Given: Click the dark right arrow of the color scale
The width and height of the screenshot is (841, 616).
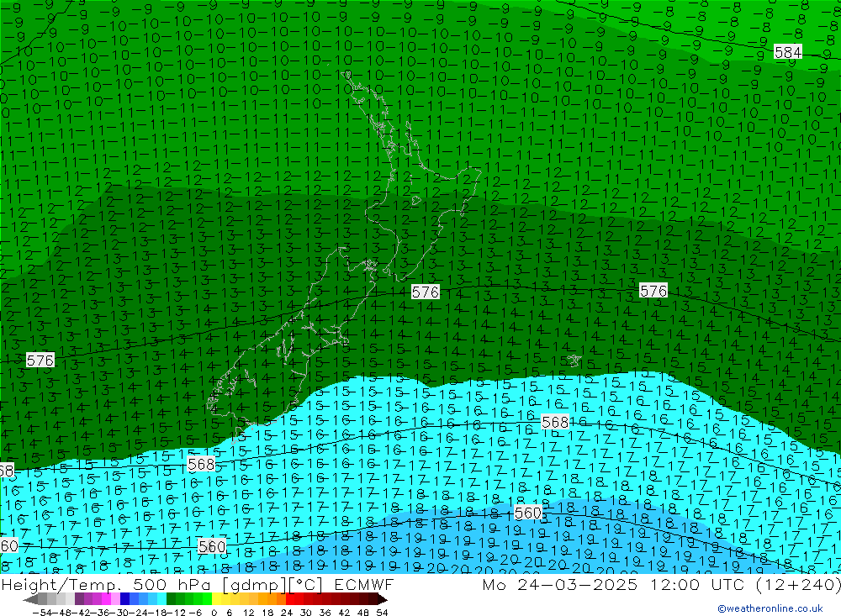Looking at the screenshot, I should pos(383,600).
